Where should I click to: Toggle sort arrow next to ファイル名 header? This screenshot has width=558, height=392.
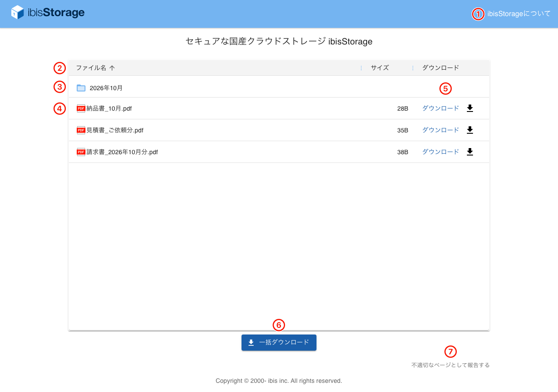(112, 68)
